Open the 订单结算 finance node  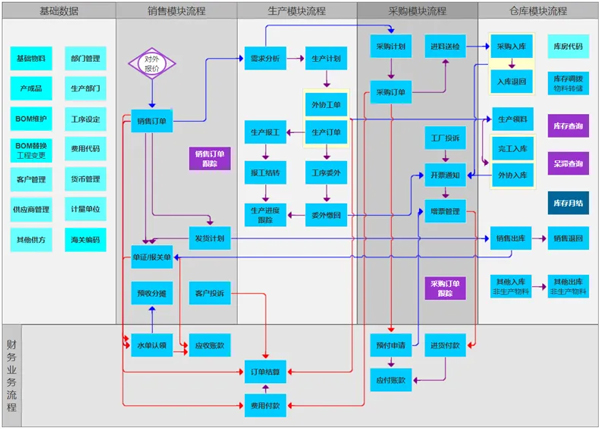pos(265,372)
